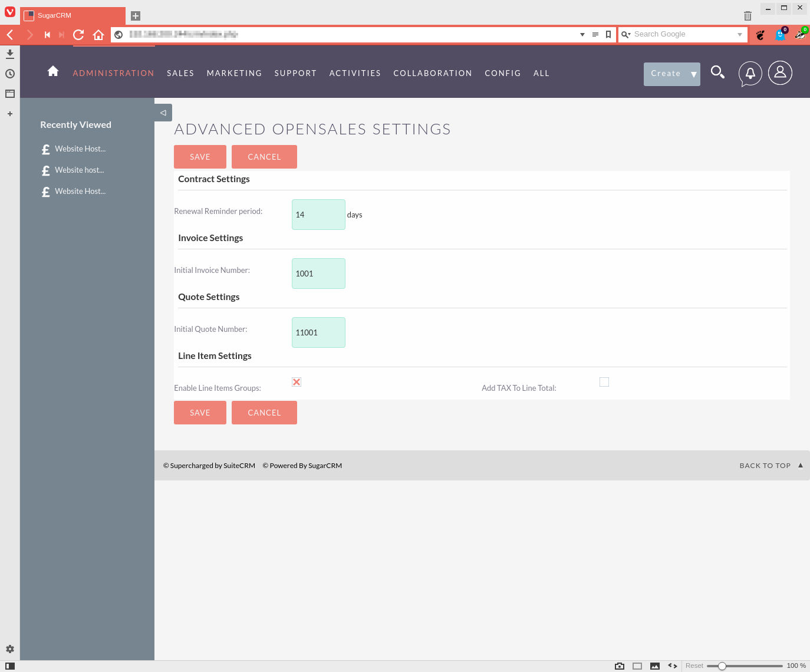Toggle reader view in the address bar
The image size is (810, 672).
click(x=595, y=35)
